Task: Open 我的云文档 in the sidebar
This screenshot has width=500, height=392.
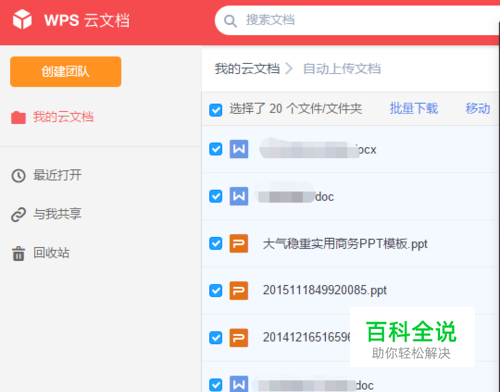Action: (x=63, y=117)
